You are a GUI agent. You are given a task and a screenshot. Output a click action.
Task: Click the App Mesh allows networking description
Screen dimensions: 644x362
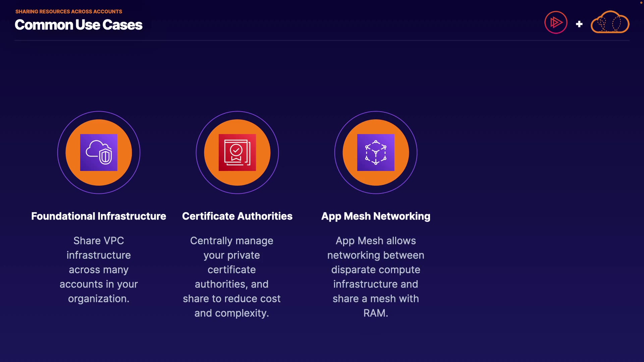pyautogui.click(x=376, y=269)
